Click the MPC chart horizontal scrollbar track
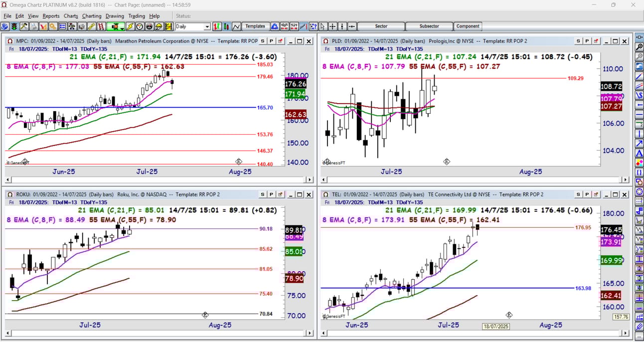This screenshot has width=644, height=342. pyautogui.click(x=160, y=180)
